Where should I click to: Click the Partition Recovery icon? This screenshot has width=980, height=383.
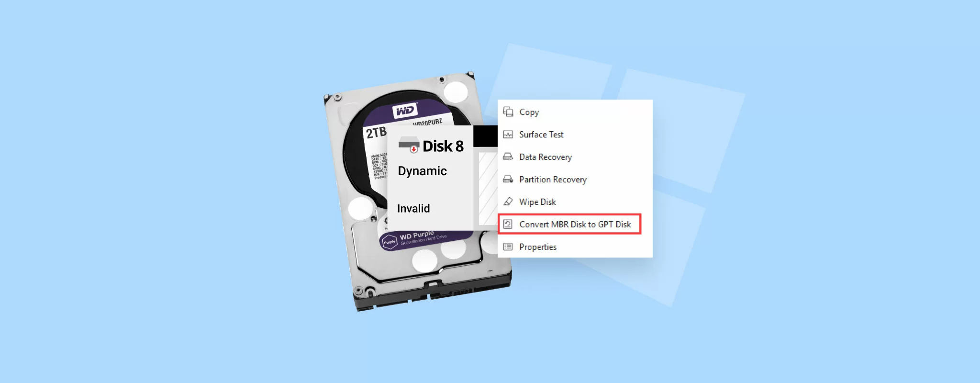[x=508, y=180]
